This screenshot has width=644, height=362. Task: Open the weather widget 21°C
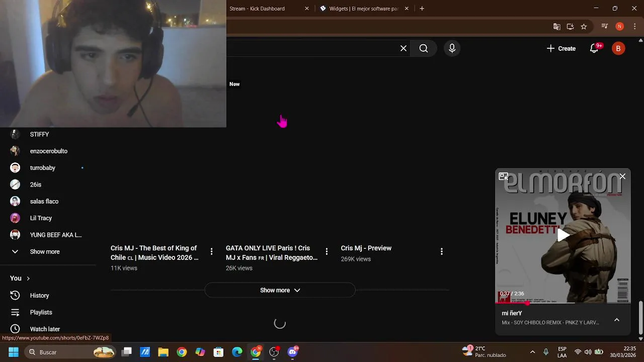pos(484,351)
